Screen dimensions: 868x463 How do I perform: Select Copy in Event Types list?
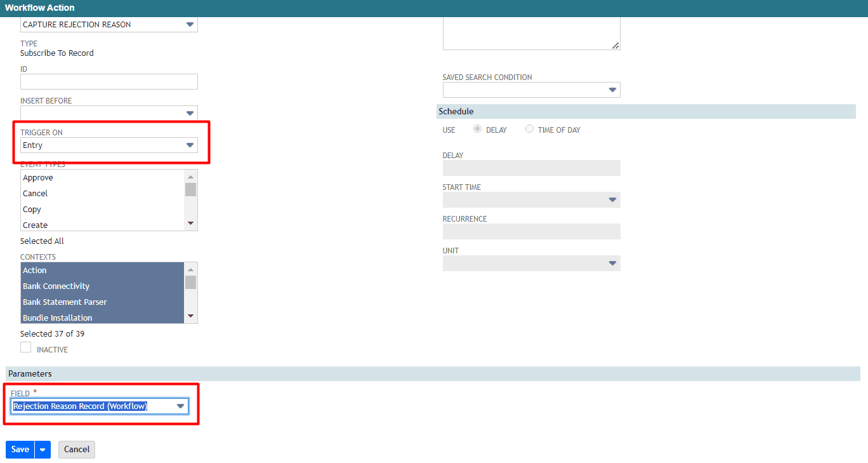pyautogui.click(x=102, y=210)
